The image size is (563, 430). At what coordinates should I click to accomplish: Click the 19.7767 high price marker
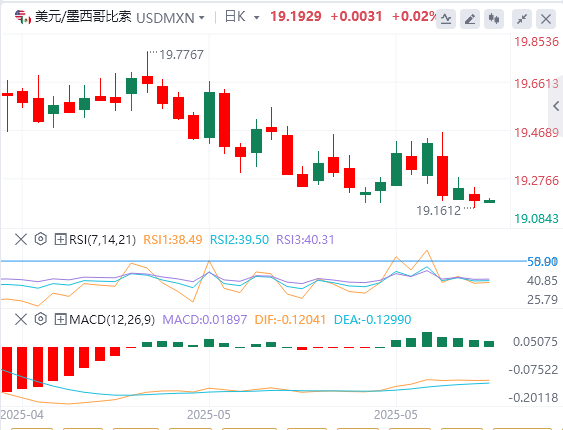pos(181,55)
